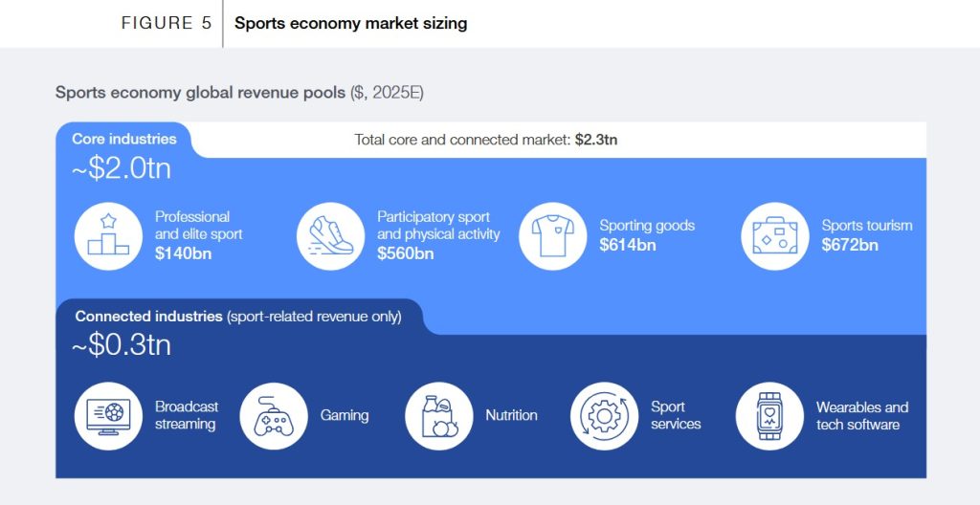Click the podium icon for professional sport
The image size is (980, 505).
(x=108, y=235)
